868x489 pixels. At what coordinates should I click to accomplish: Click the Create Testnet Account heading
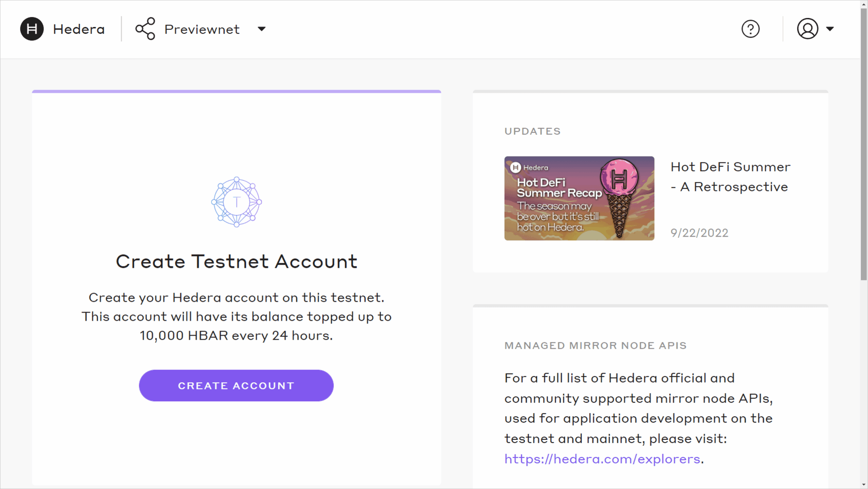[x=236, y=261]
